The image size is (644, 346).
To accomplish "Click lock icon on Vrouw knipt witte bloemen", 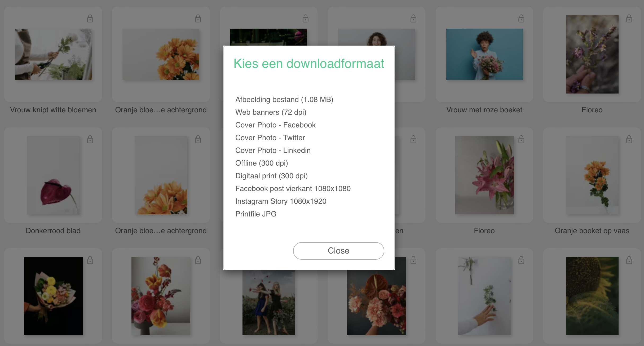I will pyautogui.click(x=90, y=19).
